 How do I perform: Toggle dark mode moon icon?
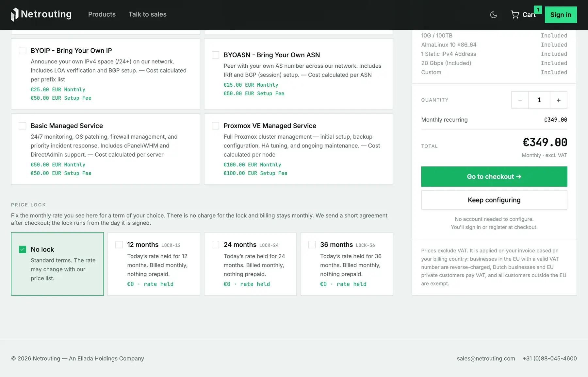[x=494, y=15]
